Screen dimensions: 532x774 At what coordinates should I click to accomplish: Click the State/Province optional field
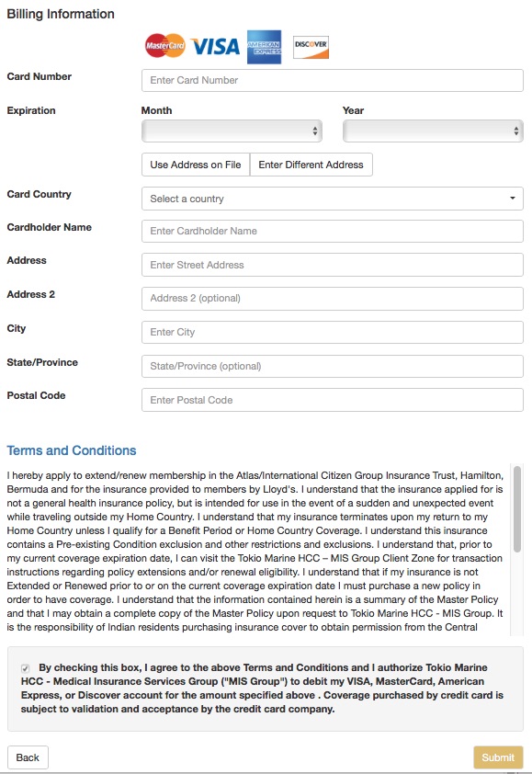pos(332,366)
